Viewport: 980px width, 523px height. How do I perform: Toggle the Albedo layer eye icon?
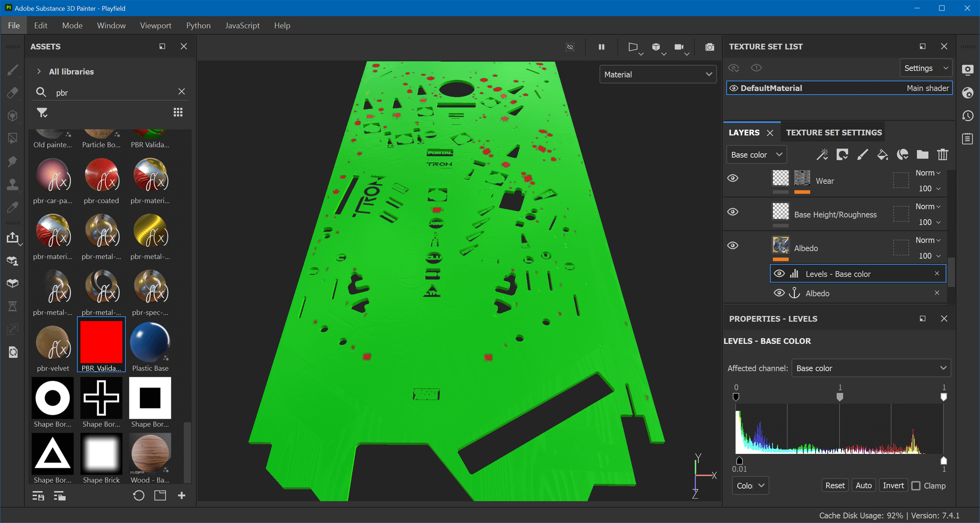pos(733,245)
